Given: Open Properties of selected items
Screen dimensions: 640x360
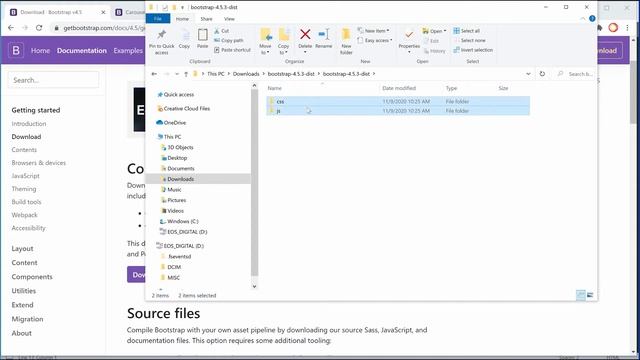Looking at the screenshot, I should [409, 41].
